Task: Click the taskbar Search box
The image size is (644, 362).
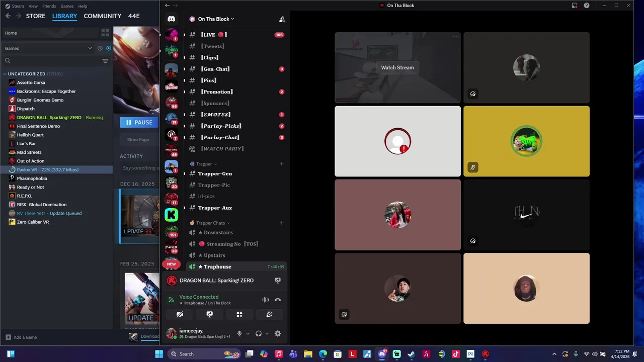Action: pyautogui.click(x=205, y=354)
